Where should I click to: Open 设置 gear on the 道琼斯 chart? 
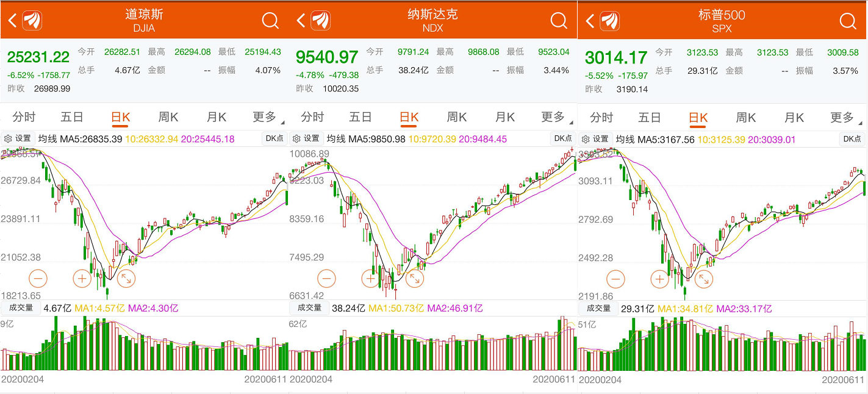pyautogui.click(x=18, y=138)
